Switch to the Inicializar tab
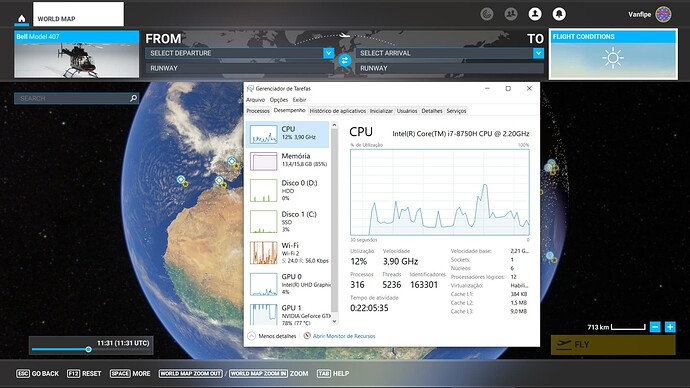The width and height of the screenshot is (690, 388). point(381,111)
